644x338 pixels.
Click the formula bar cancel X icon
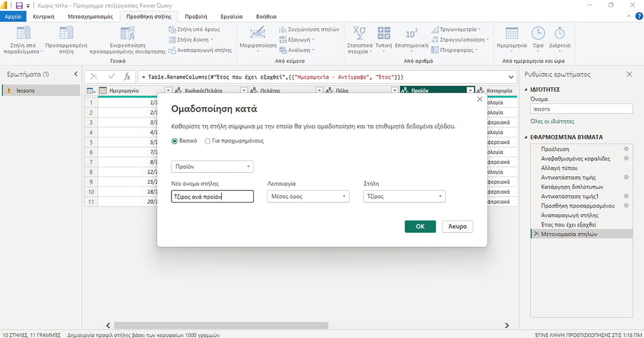pyautogui.click(x=93, y=77)
